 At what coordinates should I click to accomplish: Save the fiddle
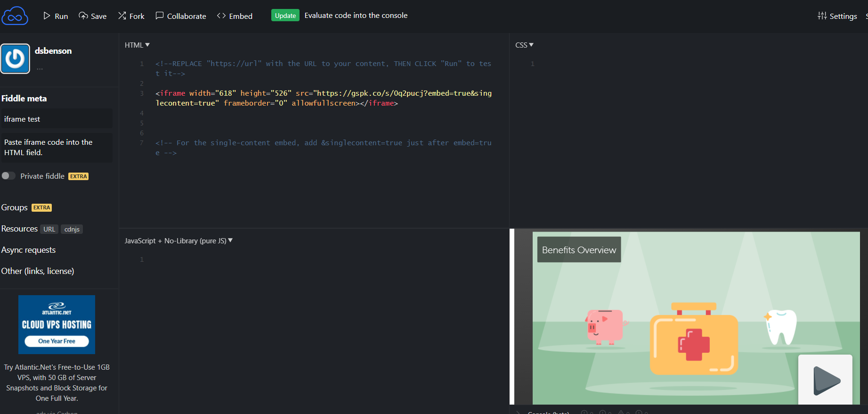(93, 16)
